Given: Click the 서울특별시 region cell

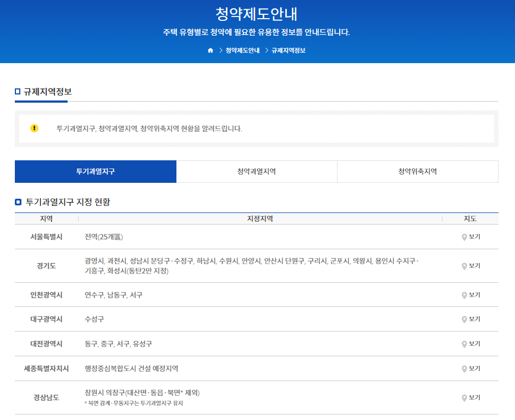Looking at the screenshot, I should (x=46, y=237).
